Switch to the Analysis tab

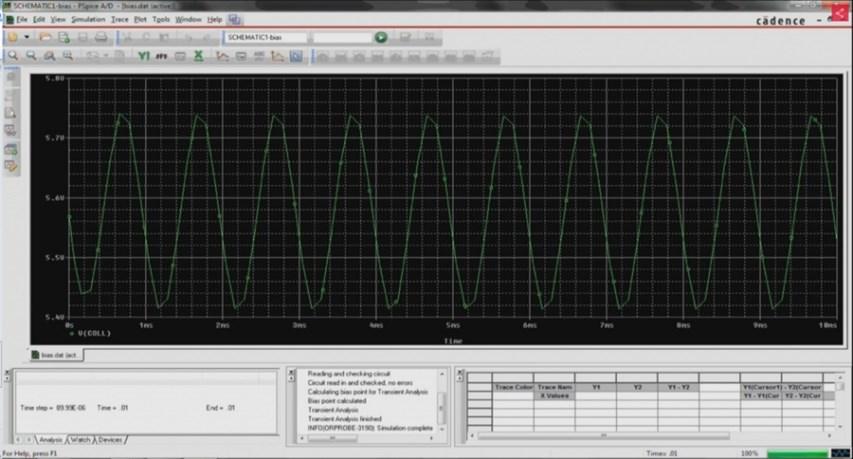click(x=51, y=439)
